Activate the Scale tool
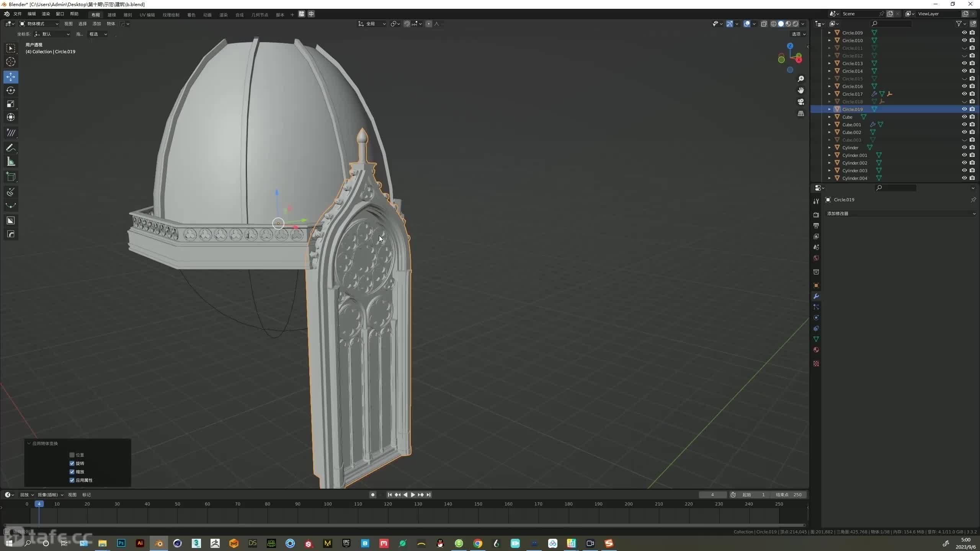The width and height of the screenshot is (980, 551). tap(11, 104)
